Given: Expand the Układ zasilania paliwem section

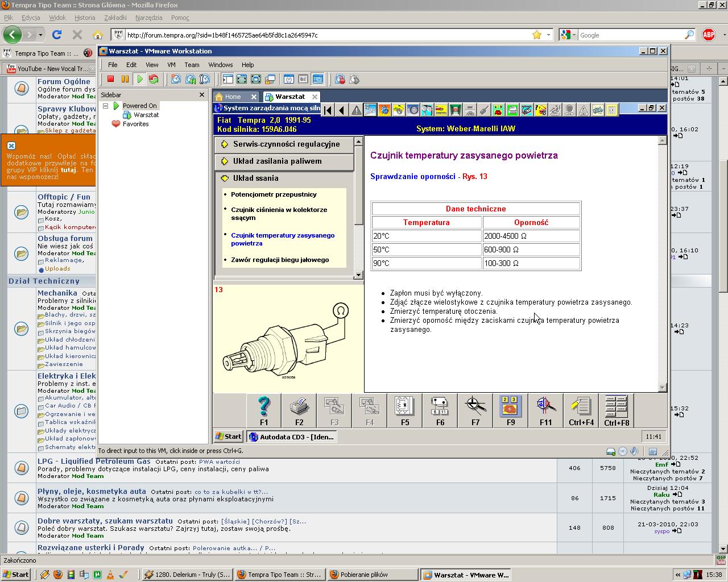Looking at the screenshot, I should 277,161.
